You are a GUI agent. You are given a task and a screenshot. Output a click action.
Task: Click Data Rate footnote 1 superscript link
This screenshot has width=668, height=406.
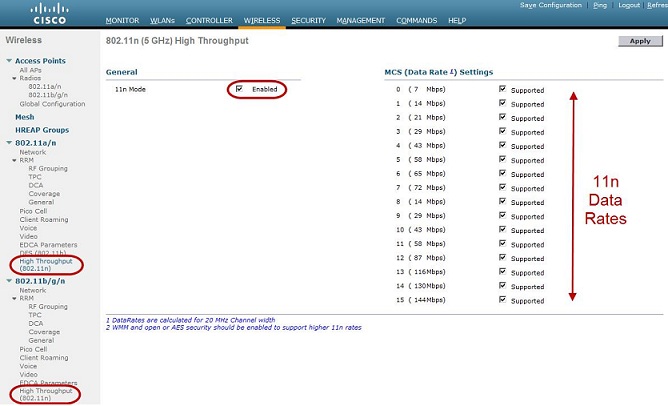tap(452, 71)
